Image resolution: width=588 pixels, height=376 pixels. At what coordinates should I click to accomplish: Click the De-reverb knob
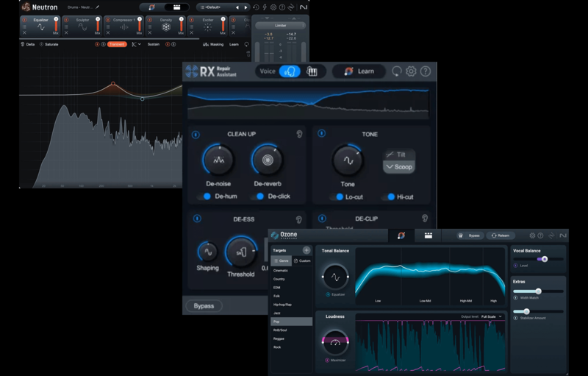click(268, 160)
